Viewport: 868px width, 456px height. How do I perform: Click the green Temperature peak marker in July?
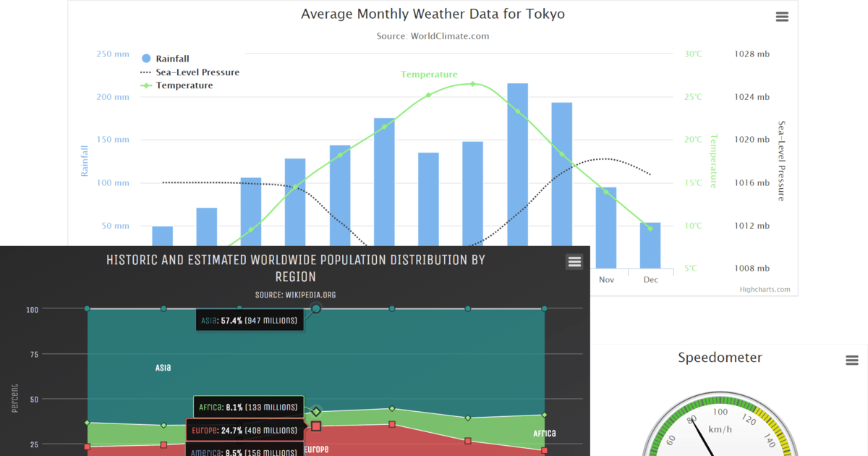[472, 85]
